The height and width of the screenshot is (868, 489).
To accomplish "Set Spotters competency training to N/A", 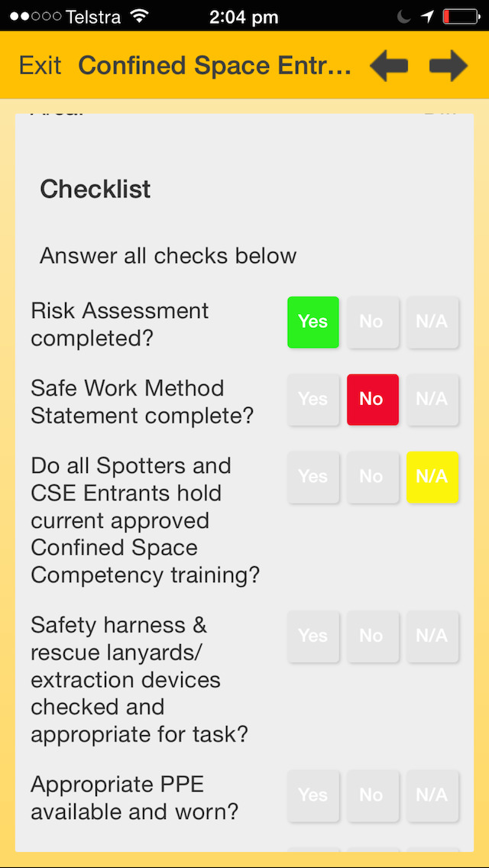I will click(x=432, y=477).
